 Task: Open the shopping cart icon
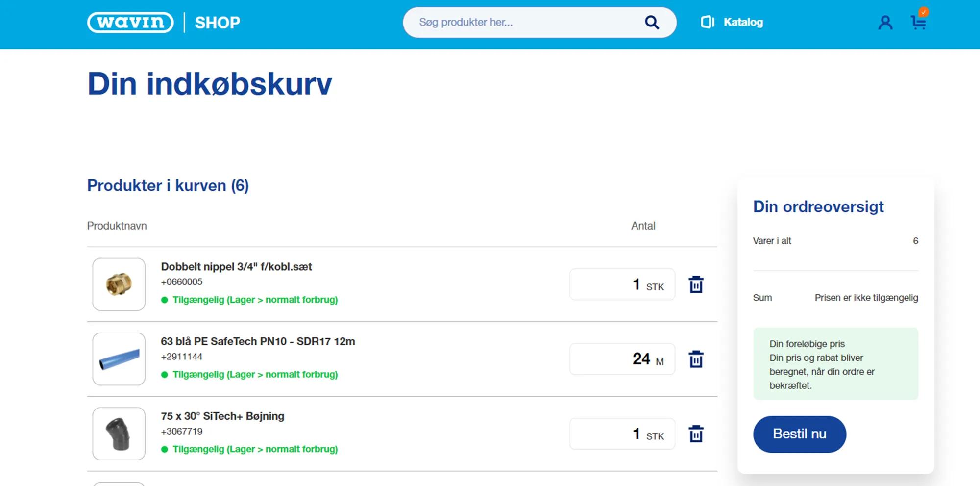click(919, 22)
